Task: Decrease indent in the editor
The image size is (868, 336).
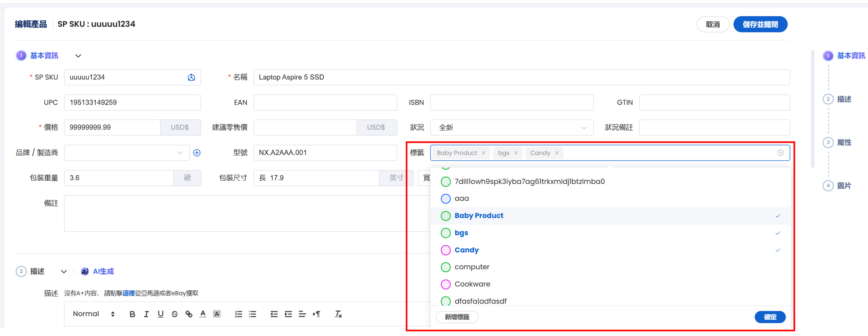Action: click(274, 314)
